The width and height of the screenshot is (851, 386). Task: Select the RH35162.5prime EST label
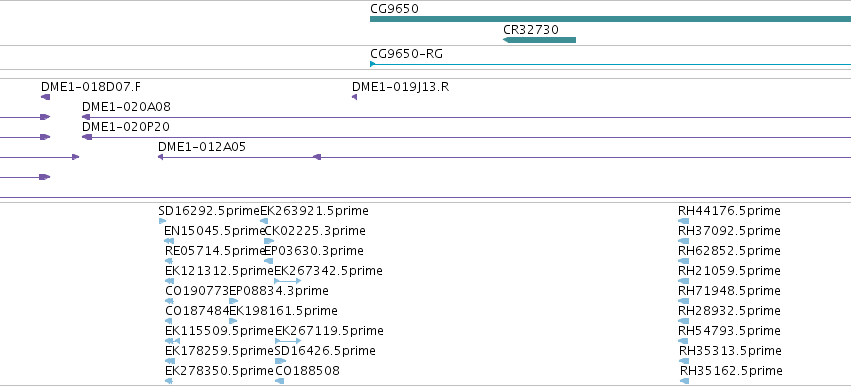pos(731,371)
